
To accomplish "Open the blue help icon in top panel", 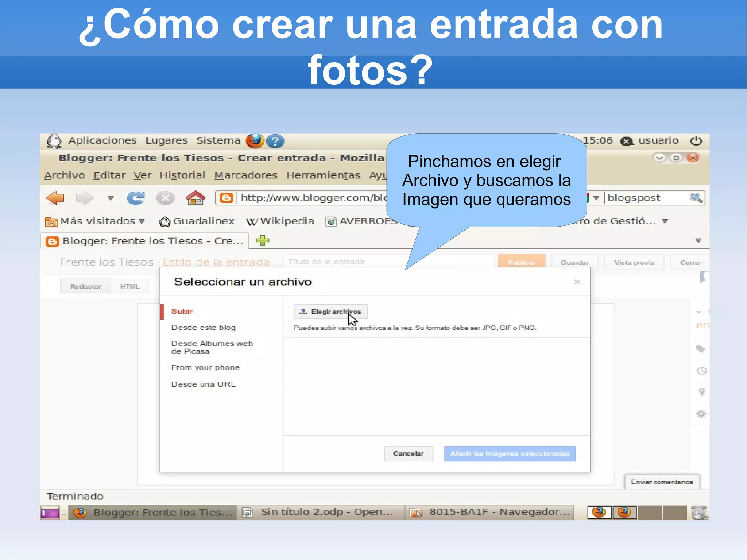I will point(275,141).
